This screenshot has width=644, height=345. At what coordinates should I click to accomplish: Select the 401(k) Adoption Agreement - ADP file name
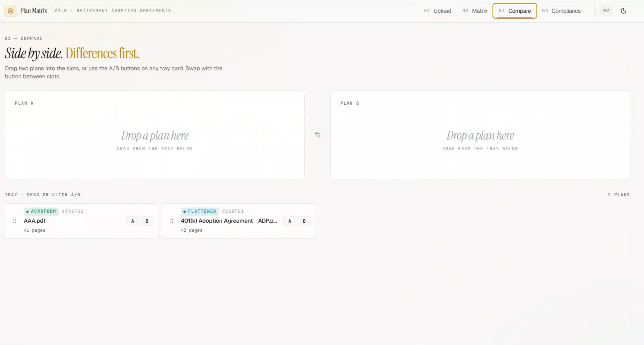coord(229,221)
